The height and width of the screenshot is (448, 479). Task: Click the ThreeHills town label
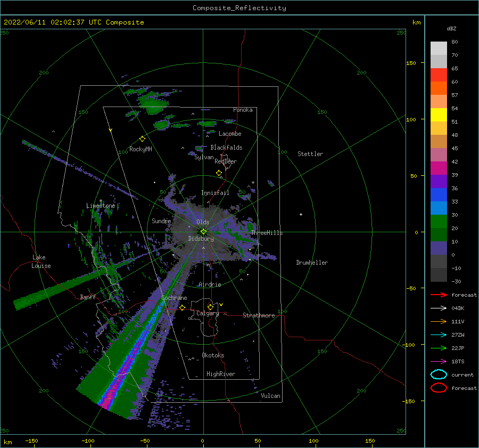click(x=267, y=233)
